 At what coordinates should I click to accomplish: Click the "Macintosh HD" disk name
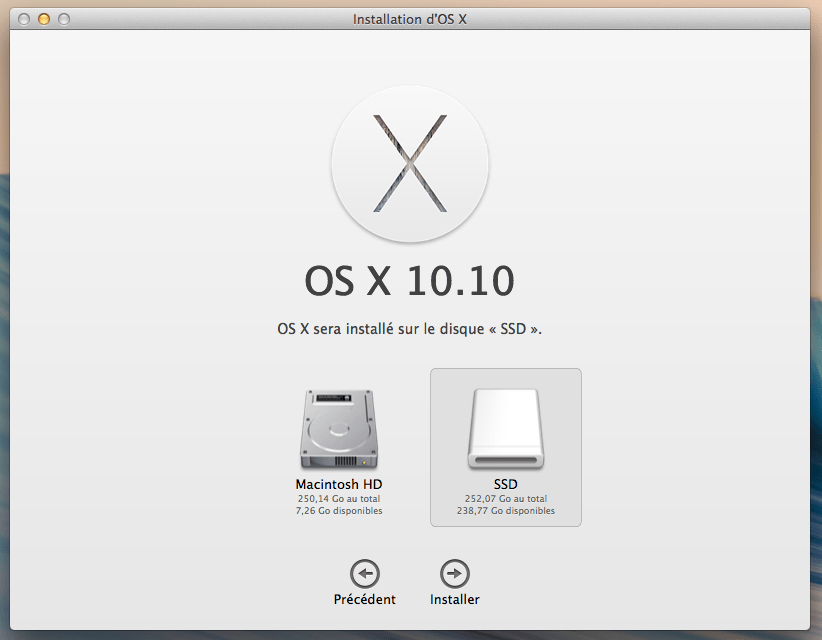(339, 484)
